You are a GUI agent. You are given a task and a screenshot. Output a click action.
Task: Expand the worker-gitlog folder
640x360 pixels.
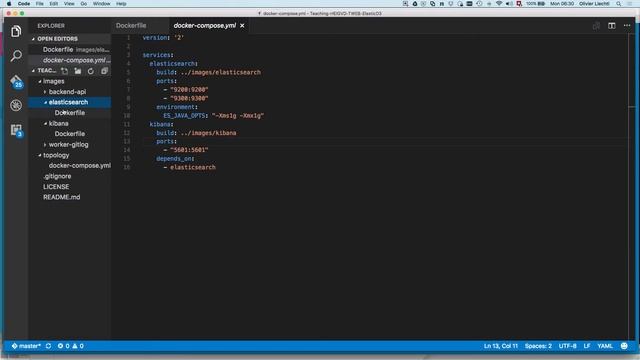(45, 144)
